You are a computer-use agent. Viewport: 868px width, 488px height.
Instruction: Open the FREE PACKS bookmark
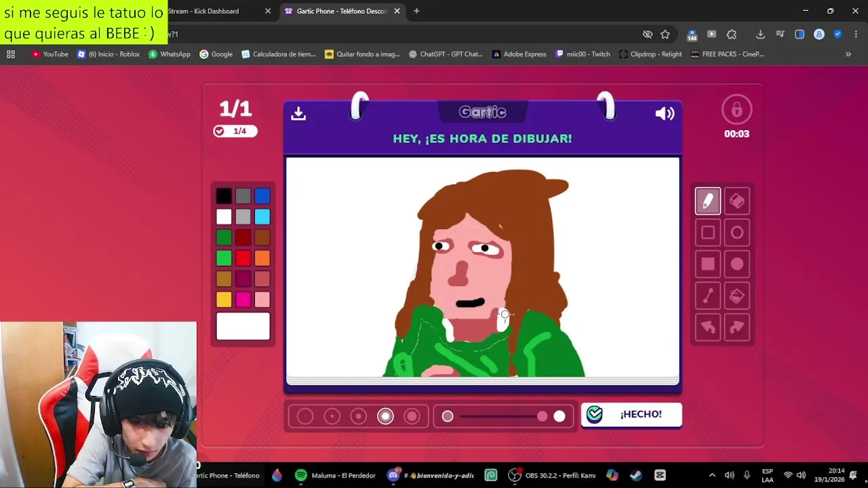pos(727,54)
